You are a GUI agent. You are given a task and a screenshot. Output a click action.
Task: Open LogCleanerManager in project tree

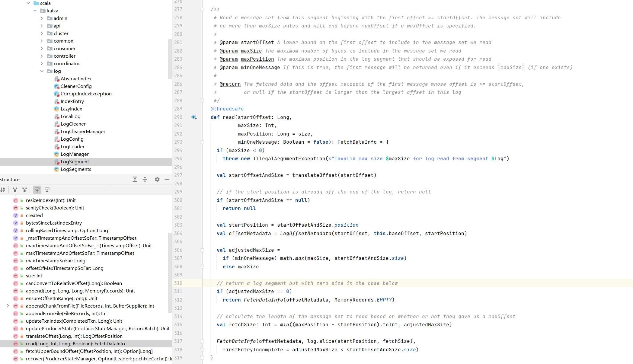coord(83,132)
